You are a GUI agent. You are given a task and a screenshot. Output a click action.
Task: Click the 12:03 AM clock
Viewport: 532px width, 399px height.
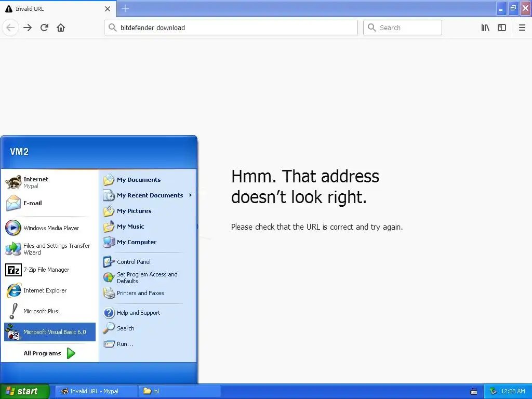click(513, 391)
